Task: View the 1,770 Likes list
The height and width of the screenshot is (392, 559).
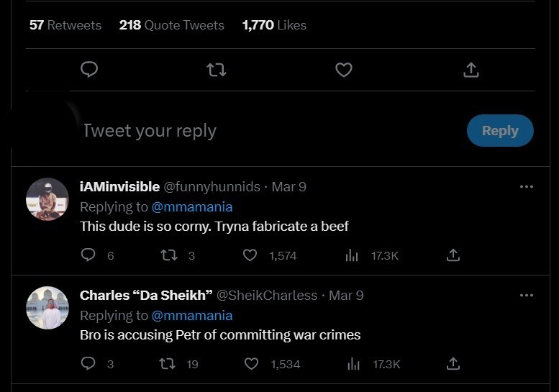Action: pos(274,25)
